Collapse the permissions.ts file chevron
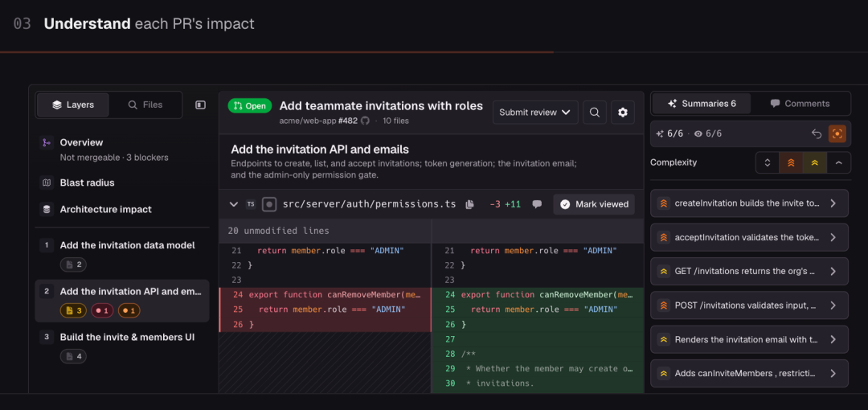This screenshot has width=868, height=410. coord(234,204)
